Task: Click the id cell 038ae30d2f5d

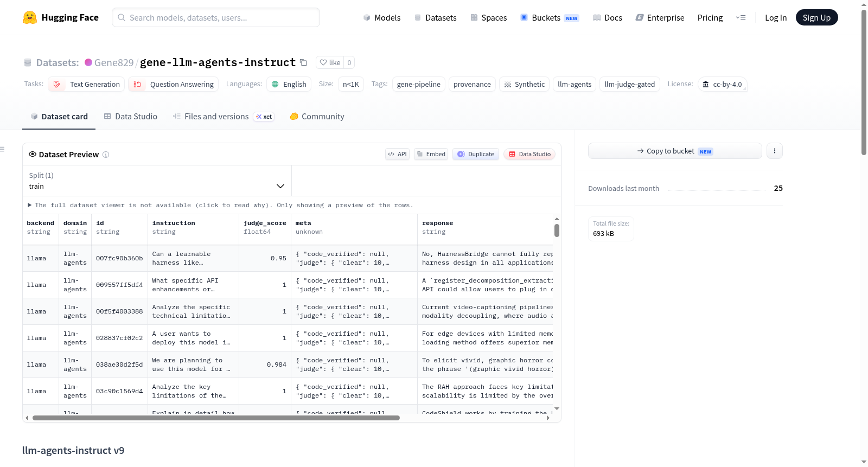Action: pyautogui.click(x=119, y=364)
